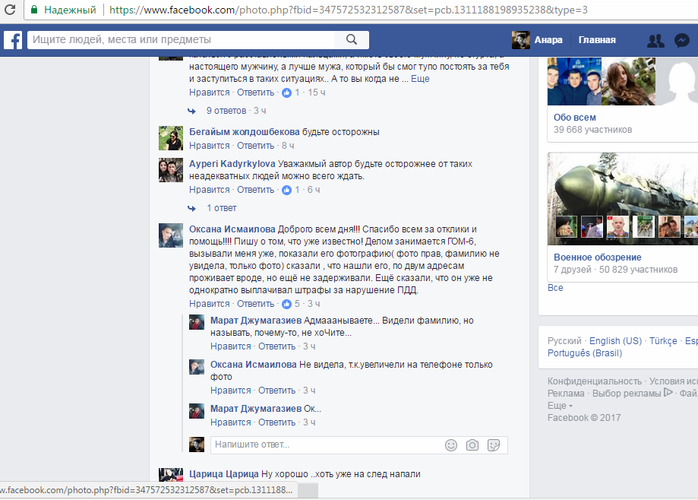Viewport: 698px width, 500px height.
Task: Open the Военное обозрение group link
Action: tap(598, 256)
